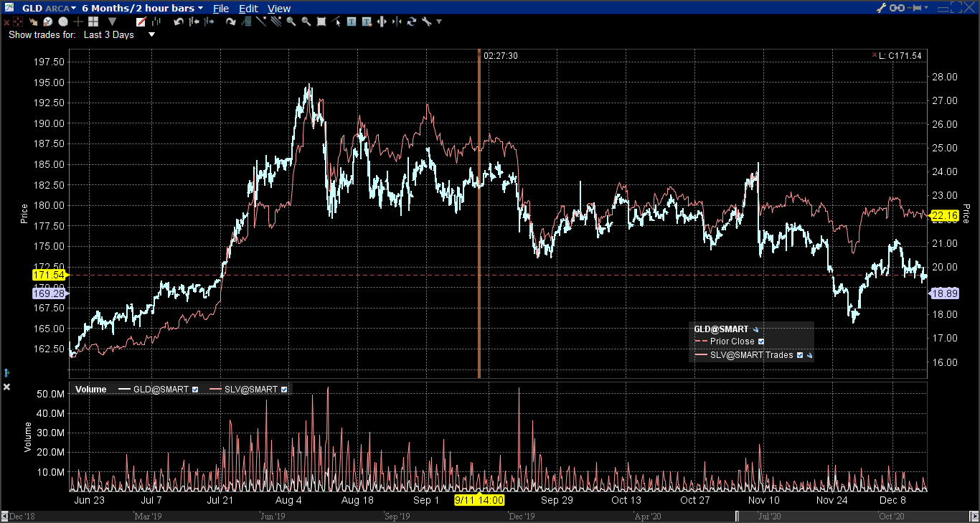
Task: Click the chain link window grouping icon
Action: coord(897,8)
